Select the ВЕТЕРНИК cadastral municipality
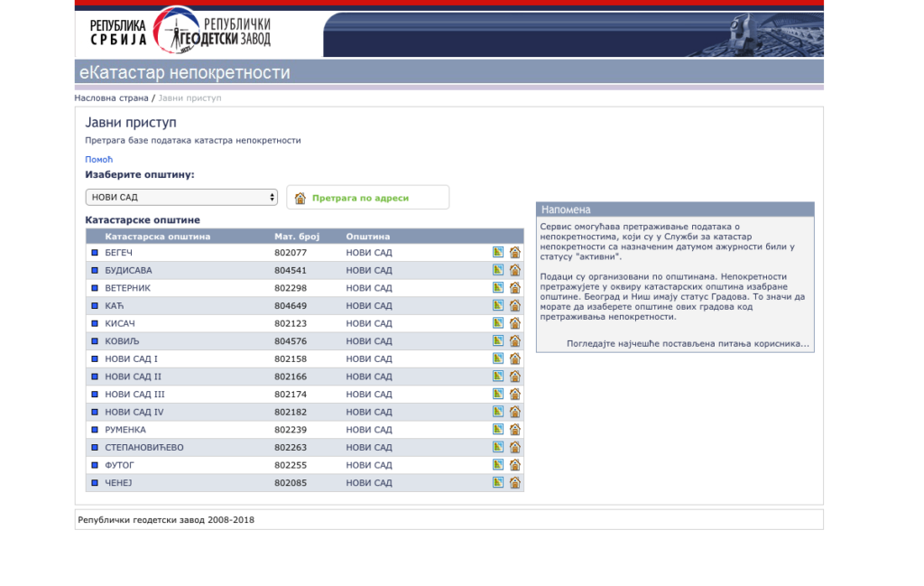 tap(128, 288)
